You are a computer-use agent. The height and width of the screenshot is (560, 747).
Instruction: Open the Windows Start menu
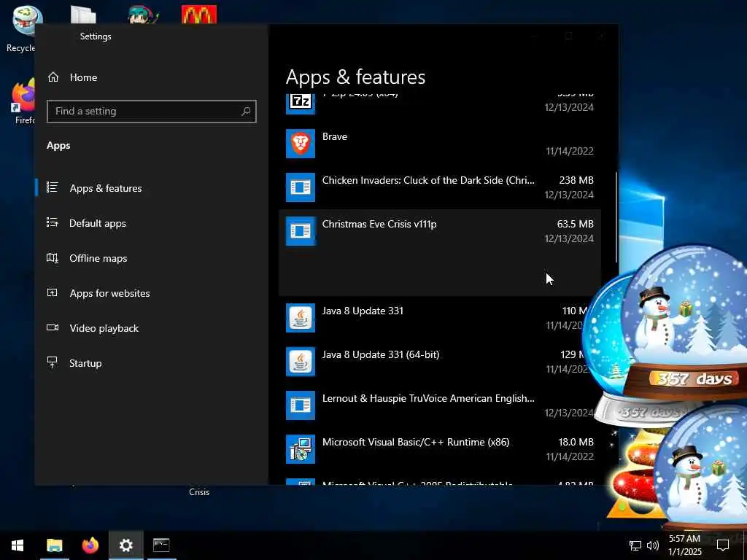[x=18, y=545]
